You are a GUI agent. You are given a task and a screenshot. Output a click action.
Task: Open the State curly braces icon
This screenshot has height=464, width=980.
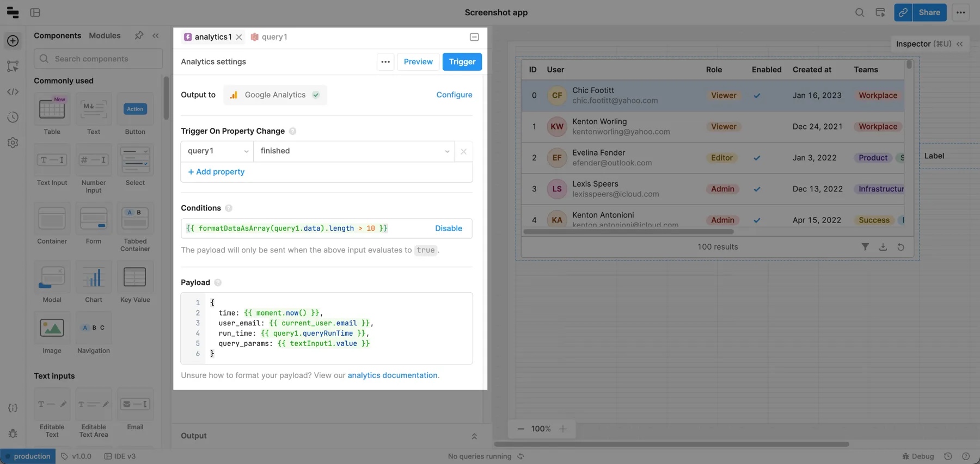(x=13, y=408)
